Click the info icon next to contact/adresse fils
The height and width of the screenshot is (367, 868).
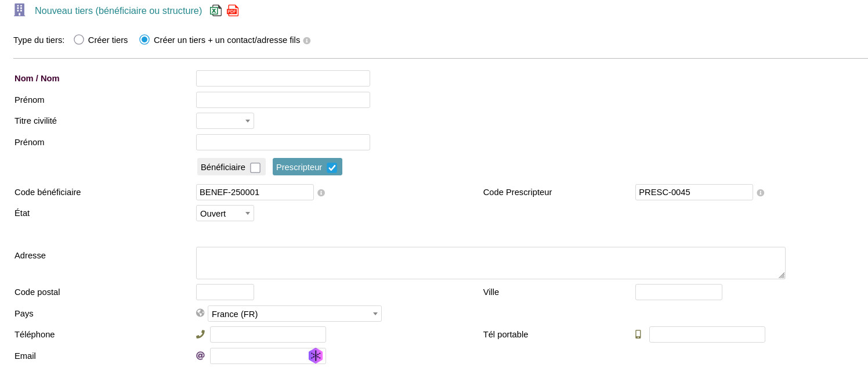tap(307, 41)
